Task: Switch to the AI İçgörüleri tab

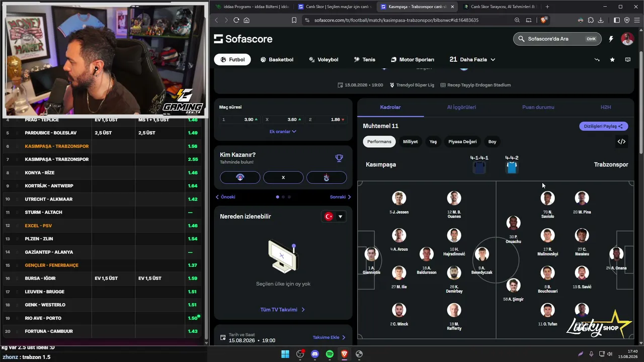Action: [461, 107]
